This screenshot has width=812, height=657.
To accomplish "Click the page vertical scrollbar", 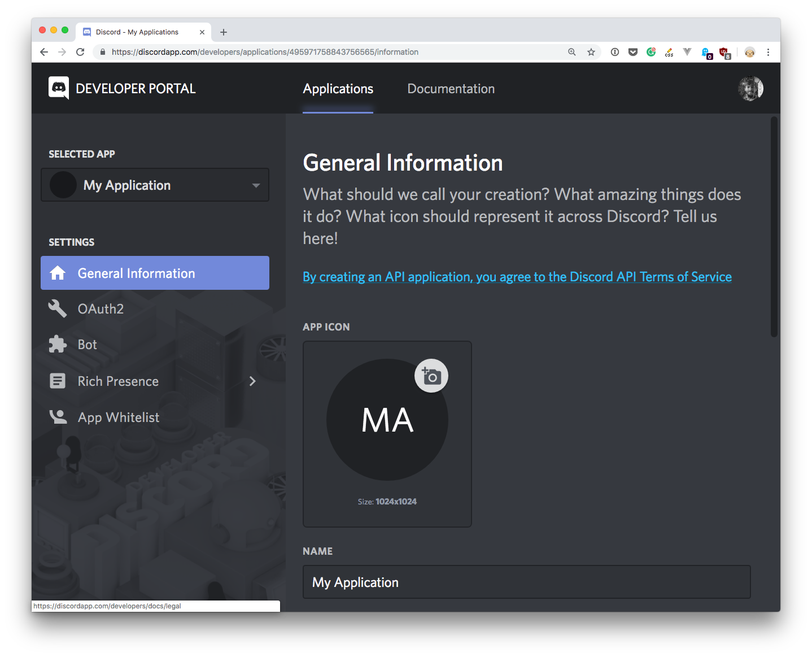I will pyautogui.click(x=775, y=227).
